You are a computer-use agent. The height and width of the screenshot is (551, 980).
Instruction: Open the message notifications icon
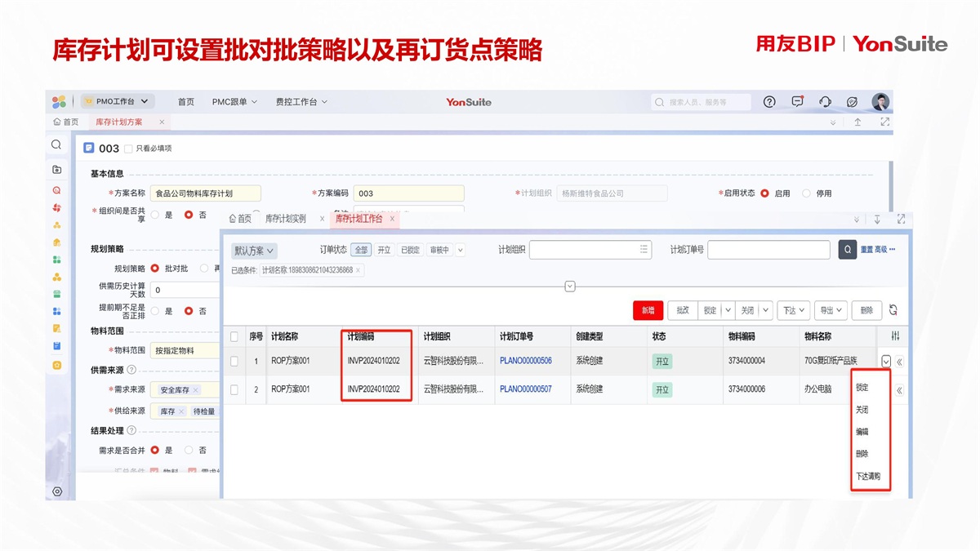(797, 102)
